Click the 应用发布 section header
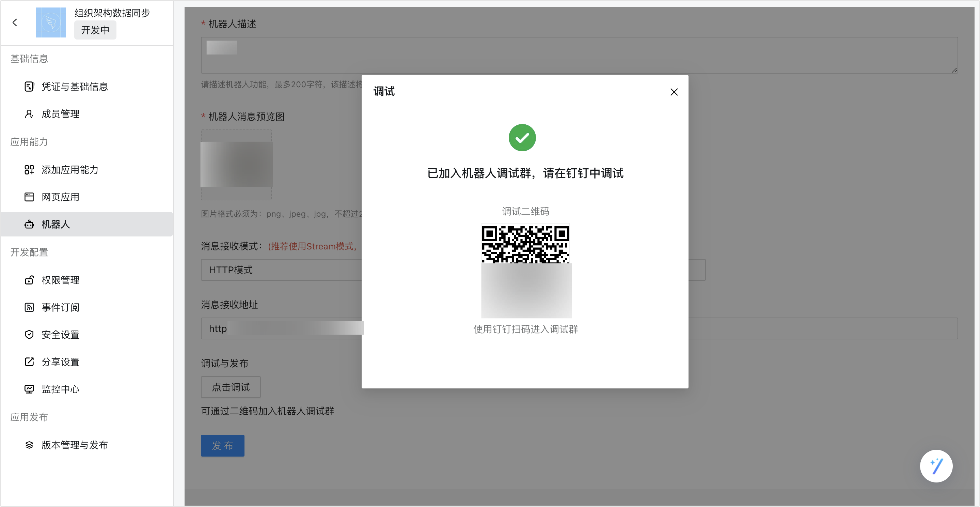980x507 pixels. click(x=29, y=417)
